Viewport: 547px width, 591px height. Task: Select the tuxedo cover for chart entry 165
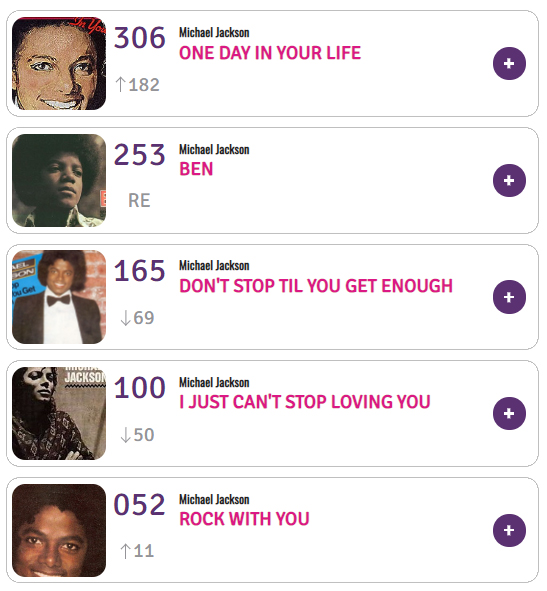(x=59, y=297)
